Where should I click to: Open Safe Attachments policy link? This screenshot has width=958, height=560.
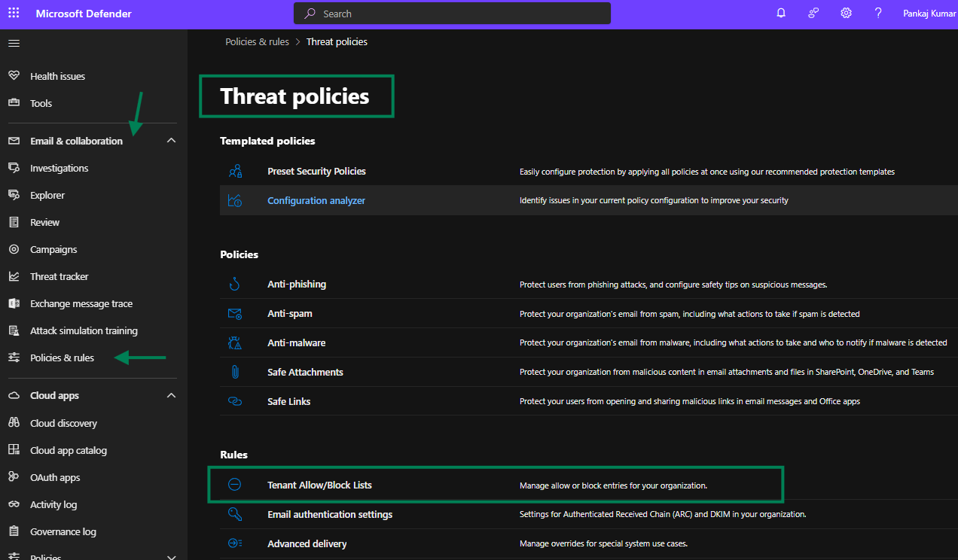coord(305,372)
